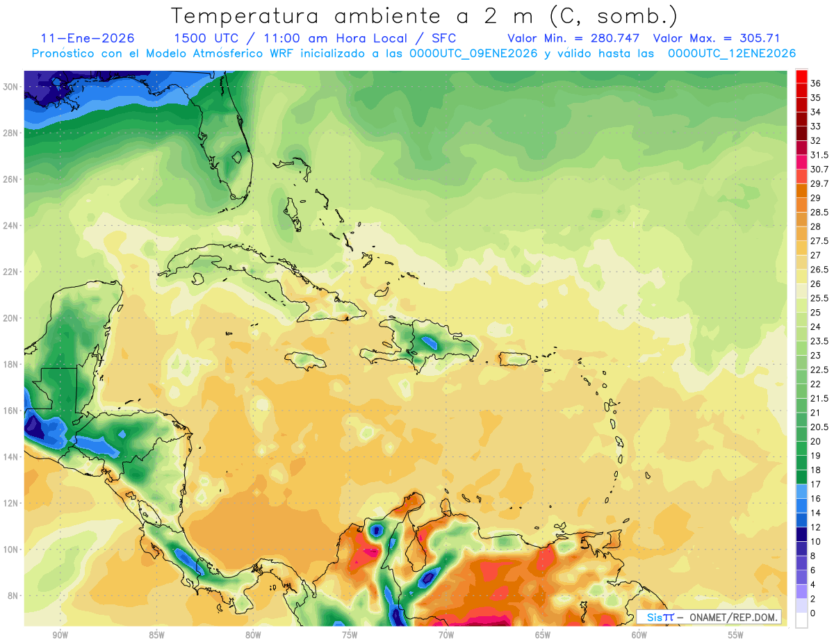
Task: Click the legend value '31.5'
Action: 819,155
